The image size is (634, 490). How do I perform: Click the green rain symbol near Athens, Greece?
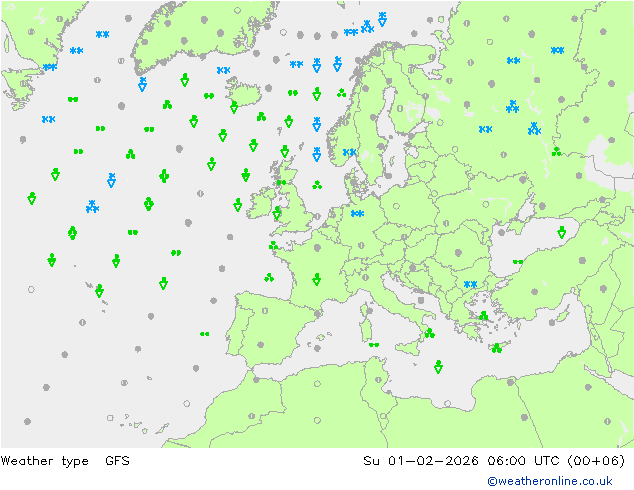pyautogui.click(x=484, y=315)
